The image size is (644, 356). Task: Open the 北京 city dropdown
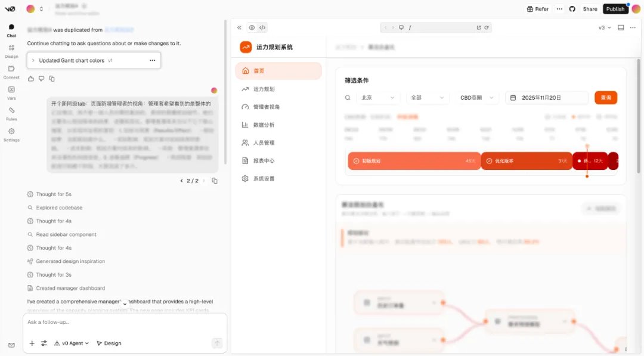378,98
